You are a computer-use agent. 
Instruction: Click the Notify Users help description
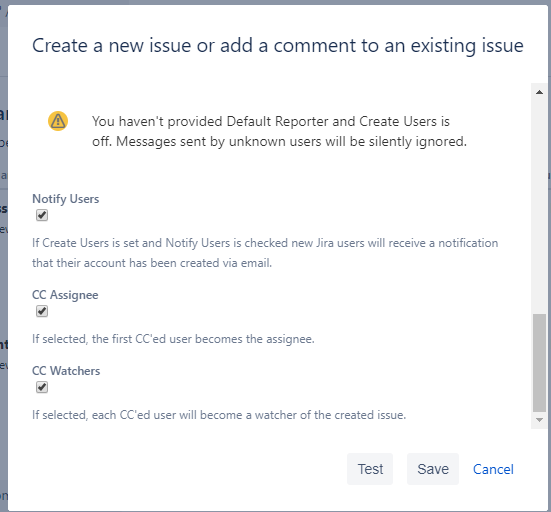click(265, 253)
